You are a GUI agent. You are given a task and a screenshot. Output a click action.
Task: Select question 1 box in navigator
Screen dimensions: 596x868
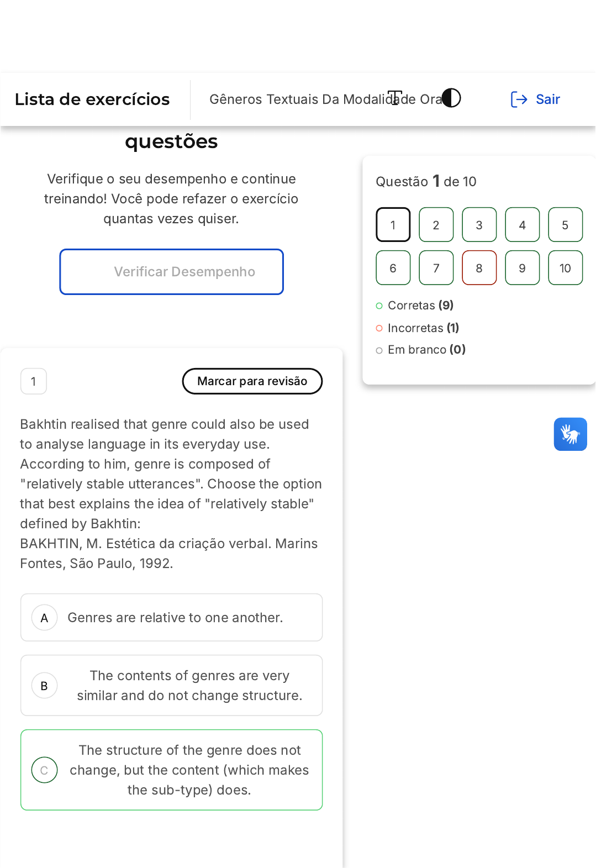tap(393, 225)
